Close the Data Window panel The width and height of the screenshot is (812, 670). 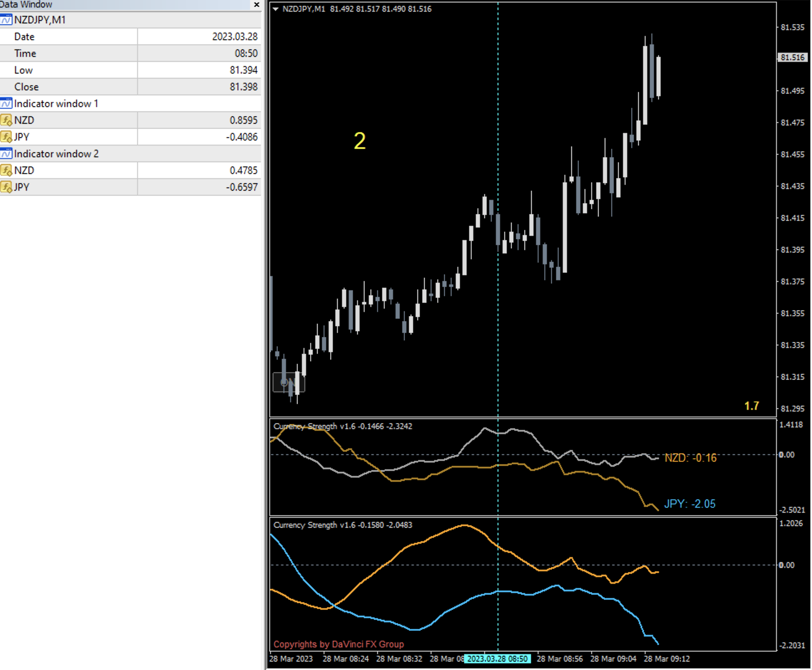[x=256, y=5]
